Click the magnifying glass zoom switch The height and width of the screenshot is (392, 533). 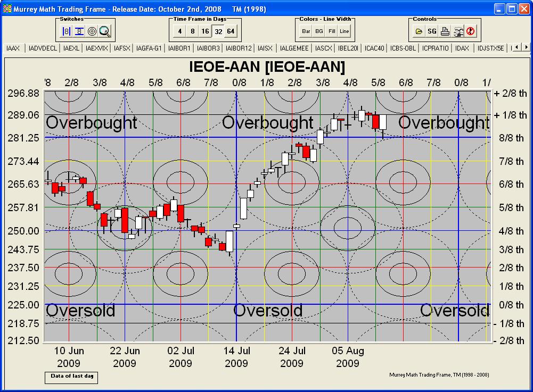coord(105,31)
